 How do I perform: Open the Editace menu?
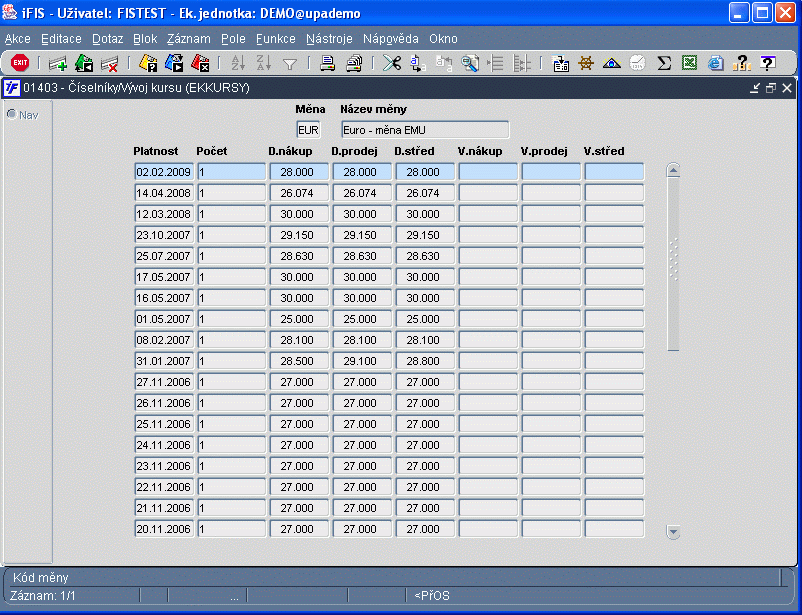[x=61, y=39]
